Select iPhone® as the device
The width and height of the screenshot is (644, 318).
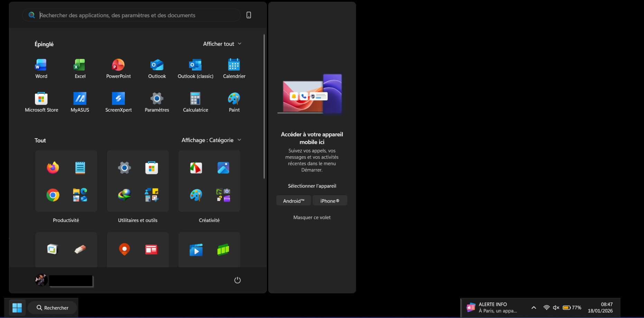pyautogui.click(x=330, y=201)
